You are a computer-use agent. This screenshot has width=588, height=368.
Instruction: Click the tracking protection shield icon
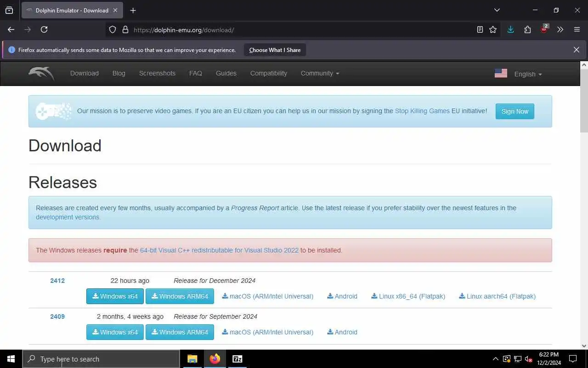[x=113, y=29]
